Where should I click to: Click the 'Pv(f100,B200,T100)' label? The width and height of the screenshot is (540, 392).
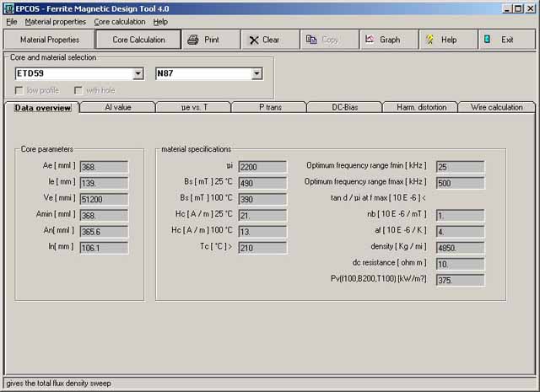click(x=379, y=278)
